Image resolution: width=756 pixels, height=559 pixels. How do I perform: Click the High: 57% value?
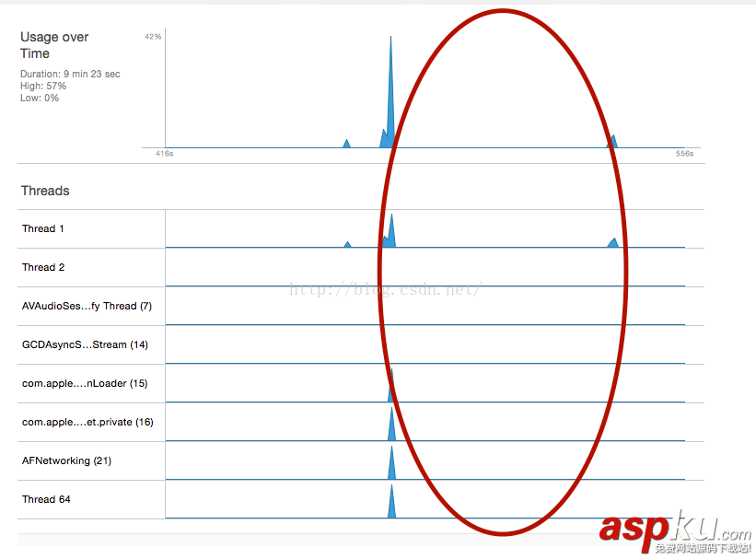pyautogui.click(x=43, y=86)
